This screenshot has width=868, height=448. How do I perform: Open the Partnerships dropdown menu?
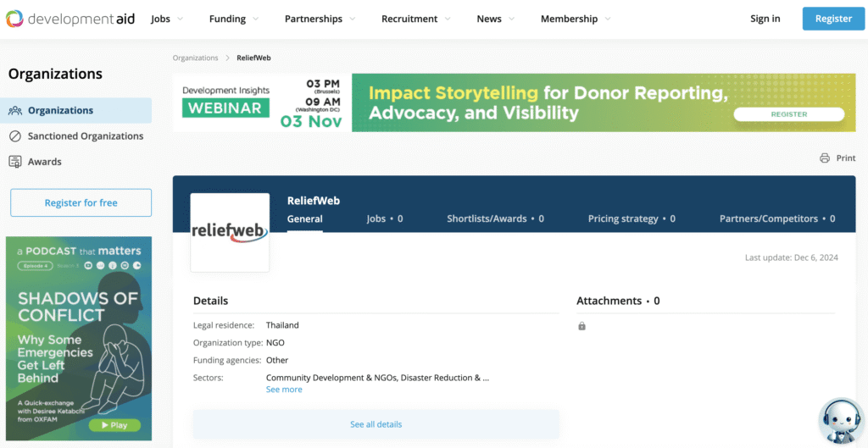(320, 19)
